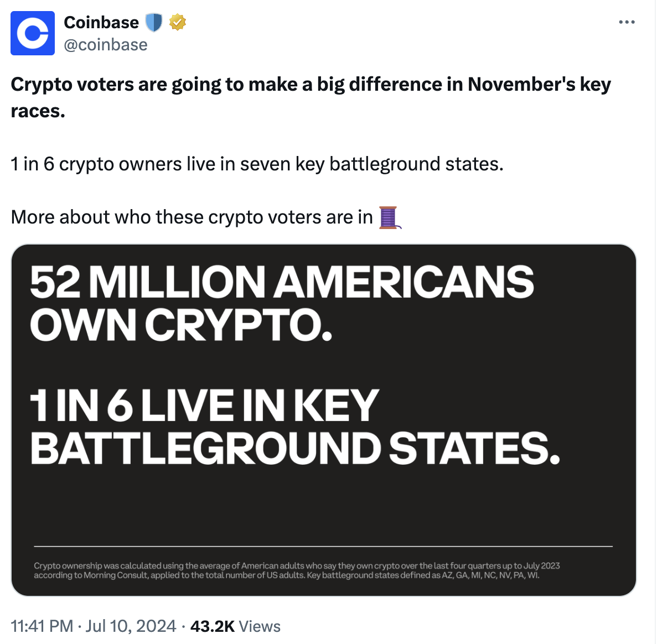Click 'OWN CRYPTO.' text in image
Screen dimensions: 657x644
(181, 325)
